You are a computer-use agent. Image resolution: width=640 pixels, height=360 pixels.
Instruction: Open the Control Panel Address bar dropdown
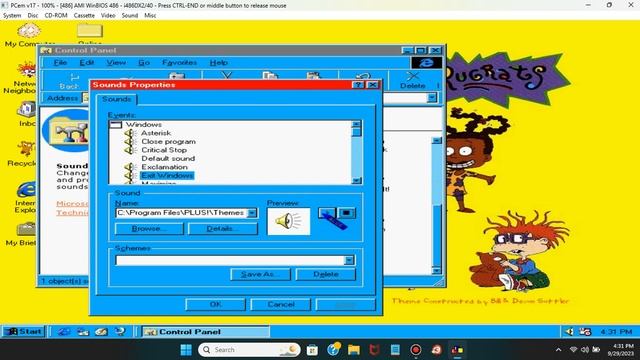click(432, 98)
